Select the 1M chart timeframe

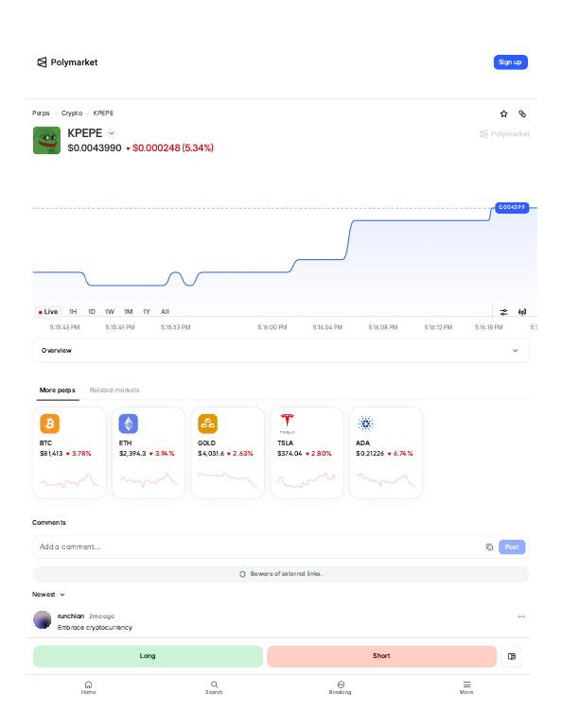click(x=128, y=312)
